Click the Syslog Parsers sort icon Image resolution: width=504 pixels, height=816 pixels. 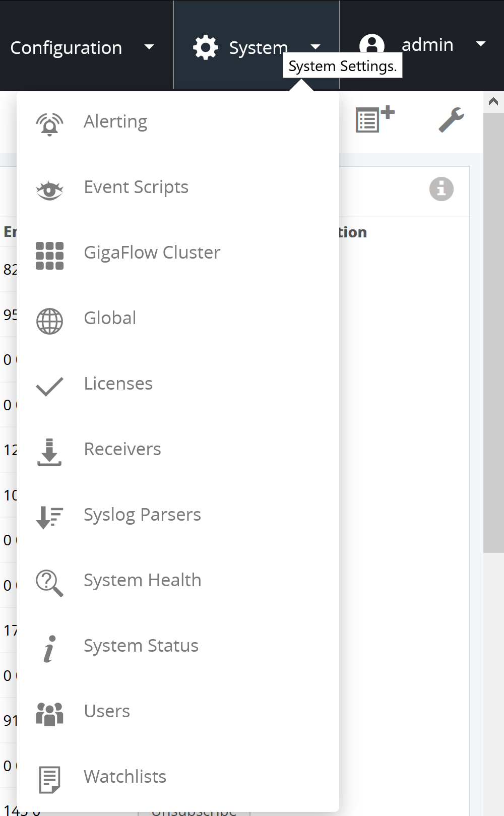tap(49, 518)
